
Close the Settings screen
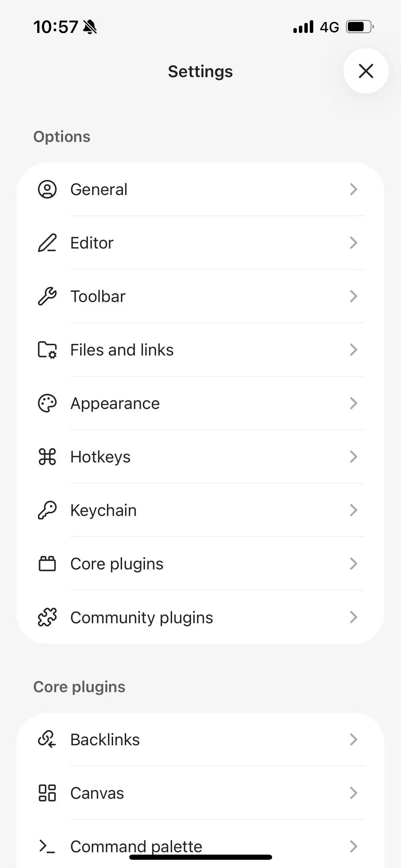366,71
